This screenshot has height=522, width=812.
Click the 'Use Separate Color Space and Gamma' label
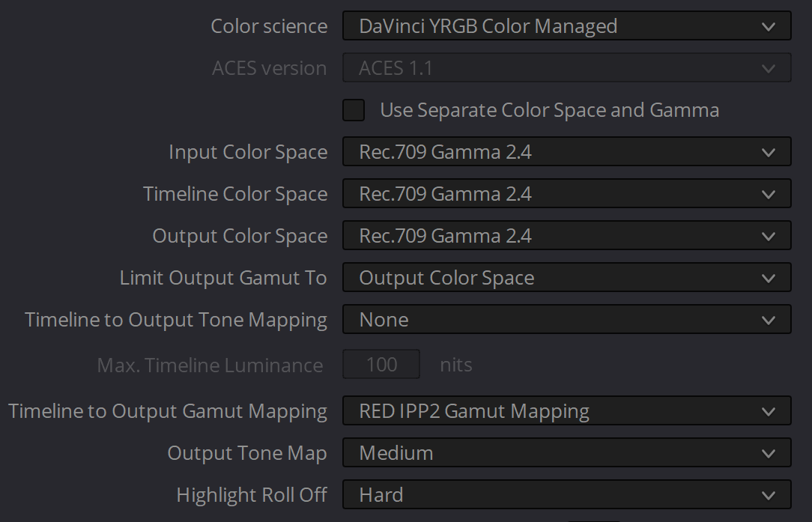(549, 110)
